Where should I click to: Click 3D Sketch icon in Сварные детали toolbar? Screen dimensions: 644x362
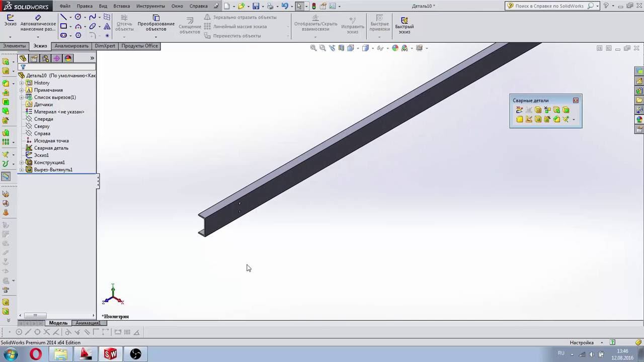[520, 110]
